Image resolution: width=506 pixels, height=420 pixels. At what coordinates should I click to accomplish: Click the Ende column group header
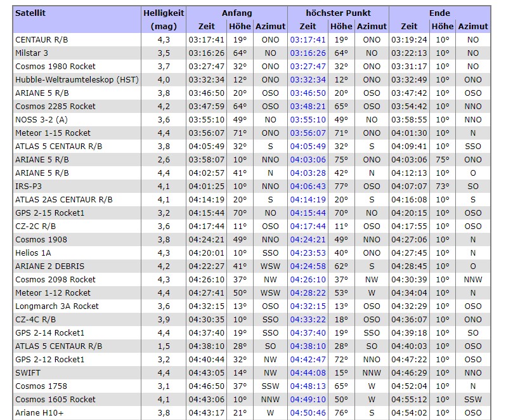pos(439,13)
